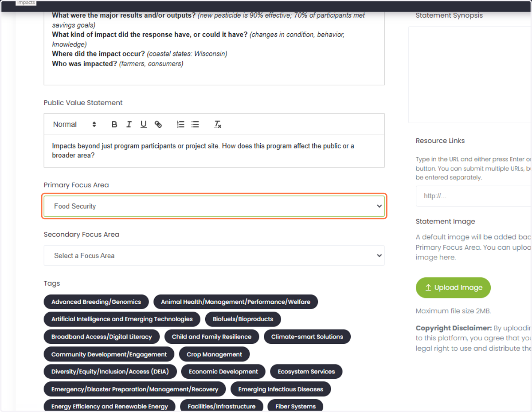Select the Advanced Breeding/Genomics tag
Viewport: 532px width, 412px height.
click(96, 302)
